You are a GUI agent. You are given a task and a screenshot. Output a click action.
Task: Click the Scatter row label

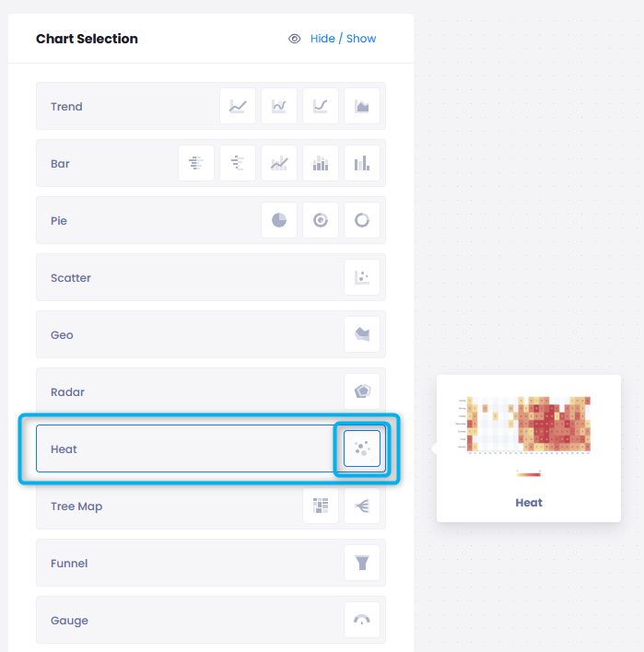71,278
